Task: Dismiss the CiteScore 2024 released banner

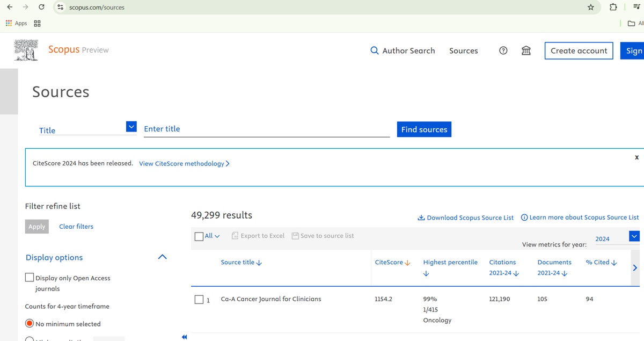Action: coord(636,157)
